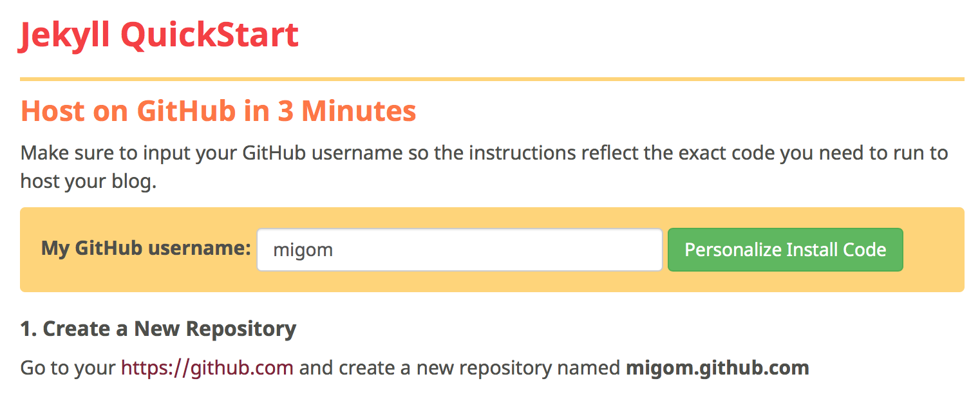Click the "1. Create a New Repository" heading

click(158, 329)
